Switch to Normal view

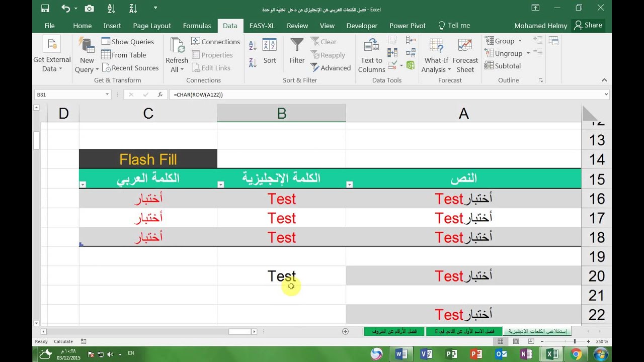501,341
